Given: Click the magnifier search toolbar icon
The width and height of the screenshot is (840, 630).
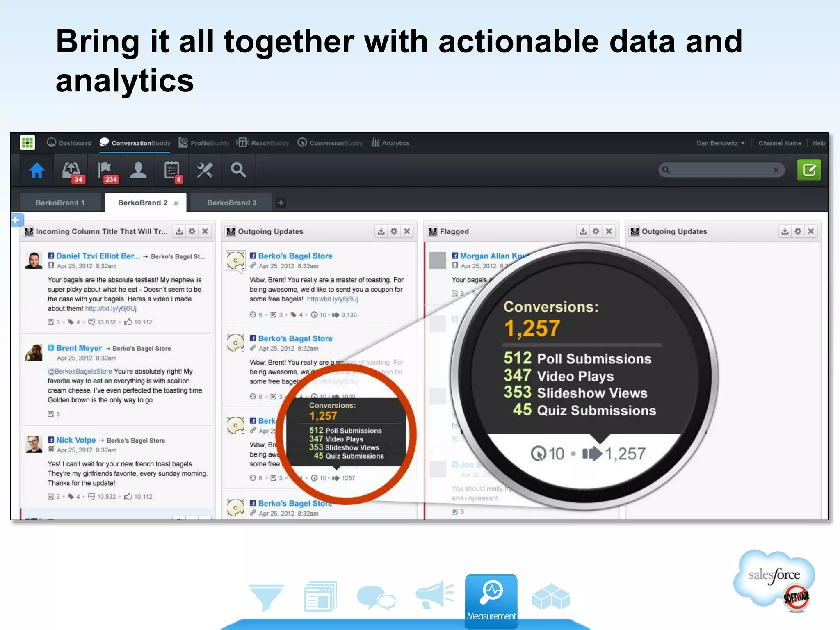Looking at the screenshot, I should (238, 170).
